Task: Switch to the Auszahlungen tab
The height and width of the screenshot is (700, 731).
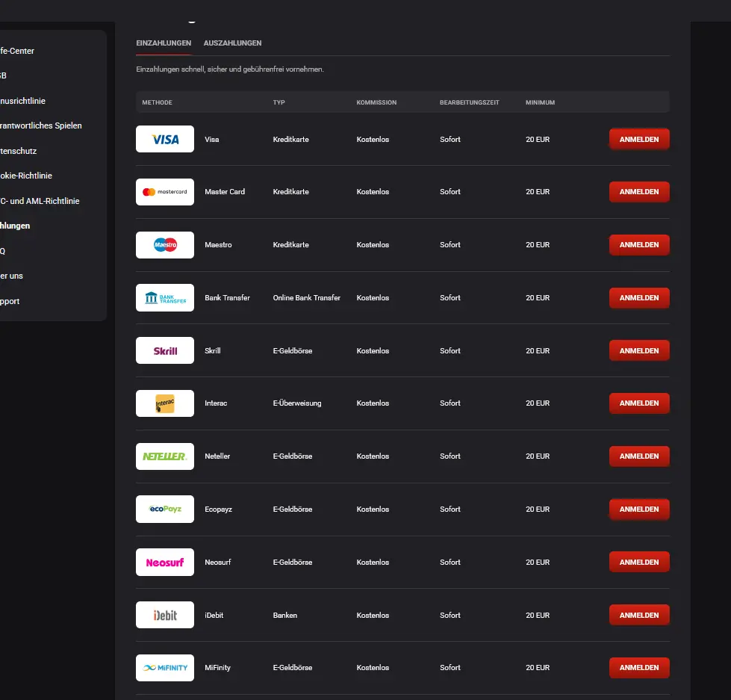Action: click(x=233, y=43)
